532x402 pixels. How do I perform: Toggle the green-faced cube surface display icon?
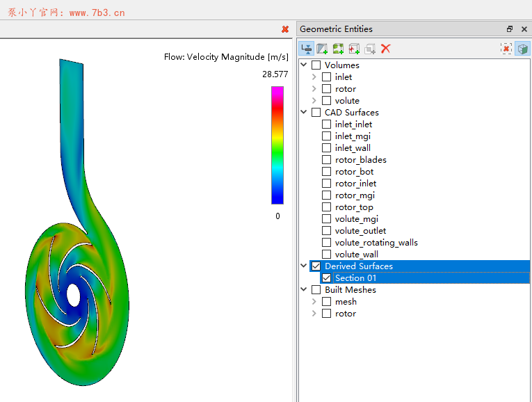[522, 49]
